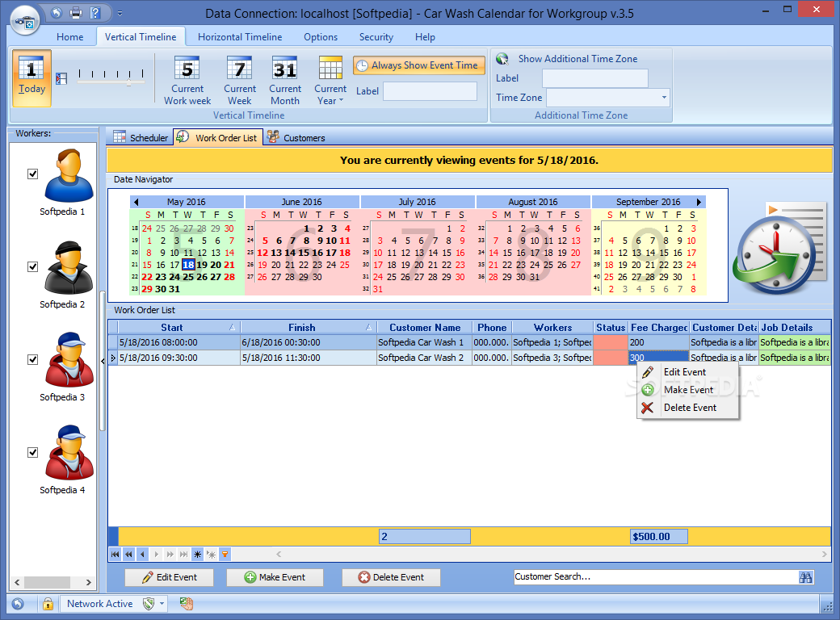Collapse the Workers panel using splitter arrow
The height and width of the screenshot is (620, 840).
103,362
